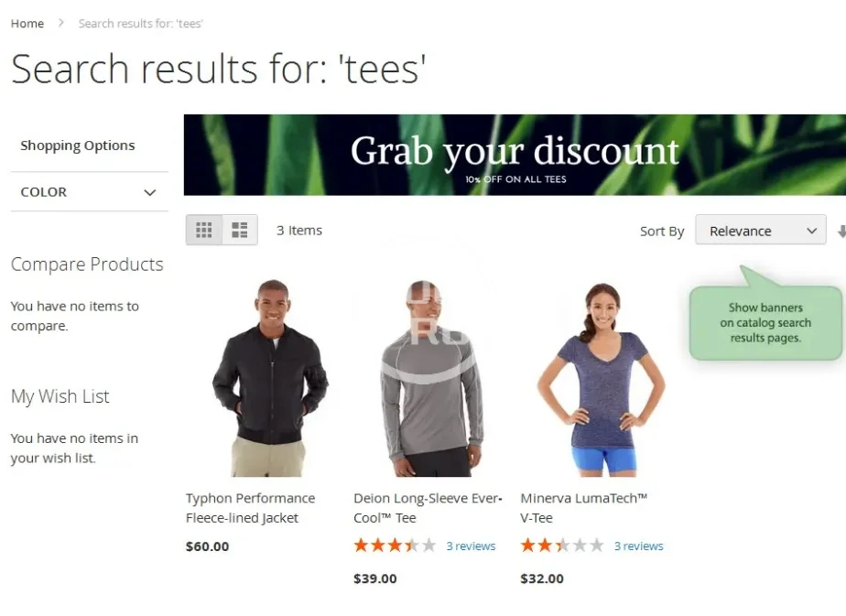Open Minerva LumaTech V-Tee product link

click(x=584, y=508)
